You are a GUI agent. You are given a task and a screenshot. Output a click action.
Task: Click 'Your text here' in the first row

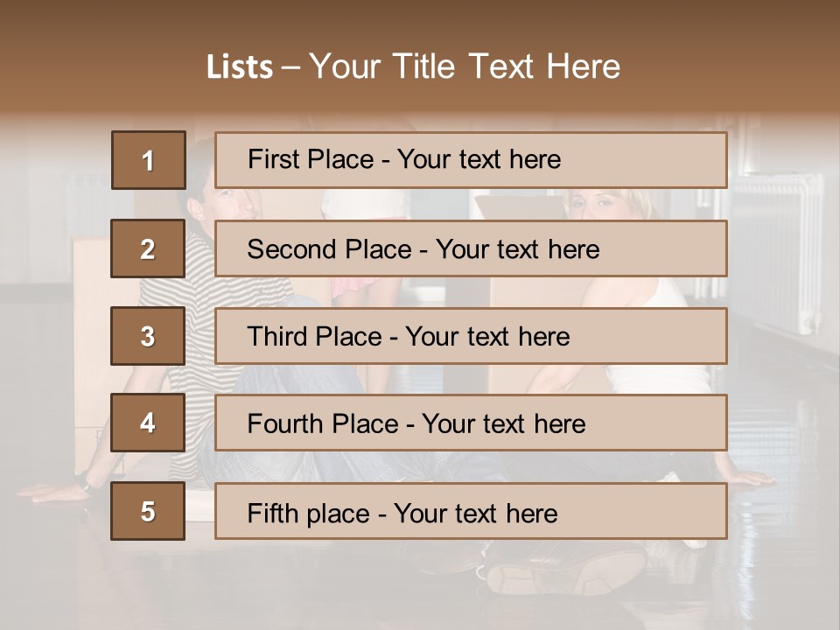point(479,159)
